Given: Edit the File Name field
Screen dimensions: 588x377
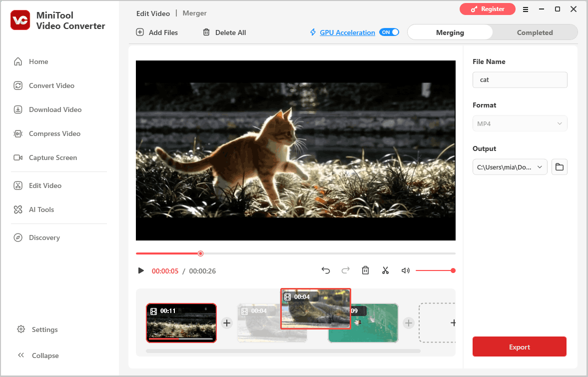Looking at the screenshot, I should pyautogui.click(x=520, y=79).
